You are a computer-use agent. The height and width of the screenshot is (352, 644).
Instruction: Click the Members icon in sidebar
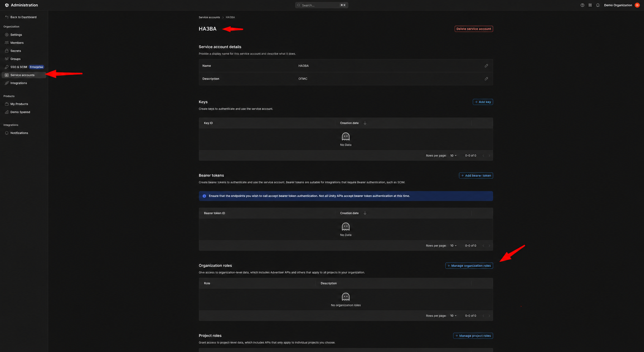(x=6, y=43)
